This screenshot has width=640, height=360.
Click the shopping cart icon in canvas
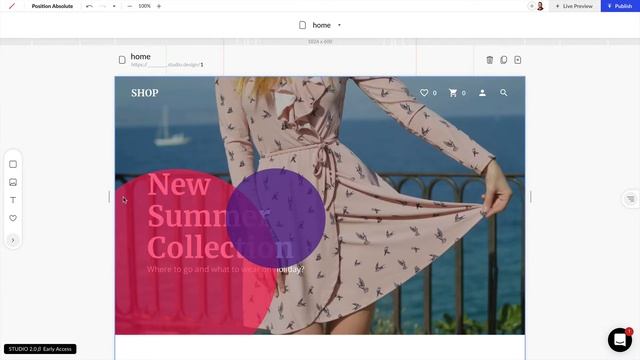(453, 93)
